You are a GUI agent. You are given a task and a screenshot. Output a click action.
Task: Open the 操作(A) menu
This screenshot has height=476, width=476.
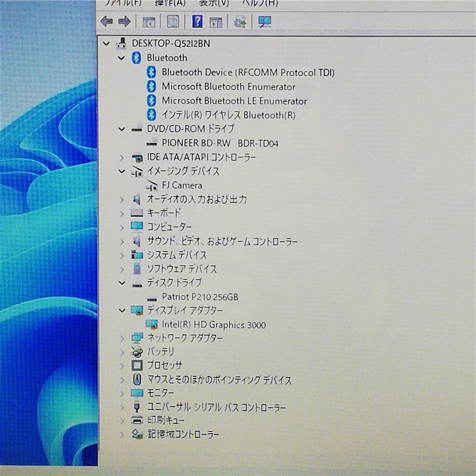tap(170, 3)
